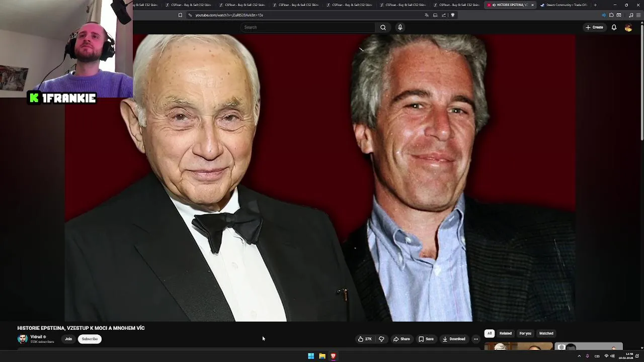The height and width of the screenshot is (362, 644).
Task: Open media control music note icon
Action: [x=631, y=15]
